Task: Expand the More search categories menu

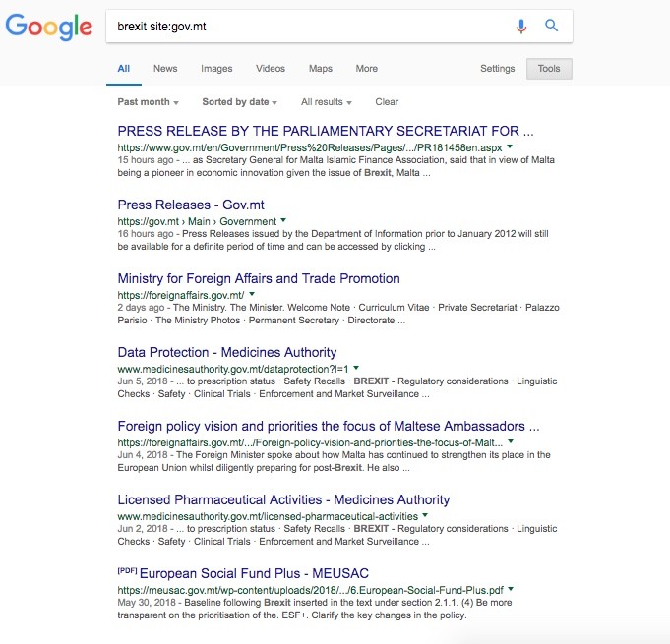Action: [x=367, y=69]
